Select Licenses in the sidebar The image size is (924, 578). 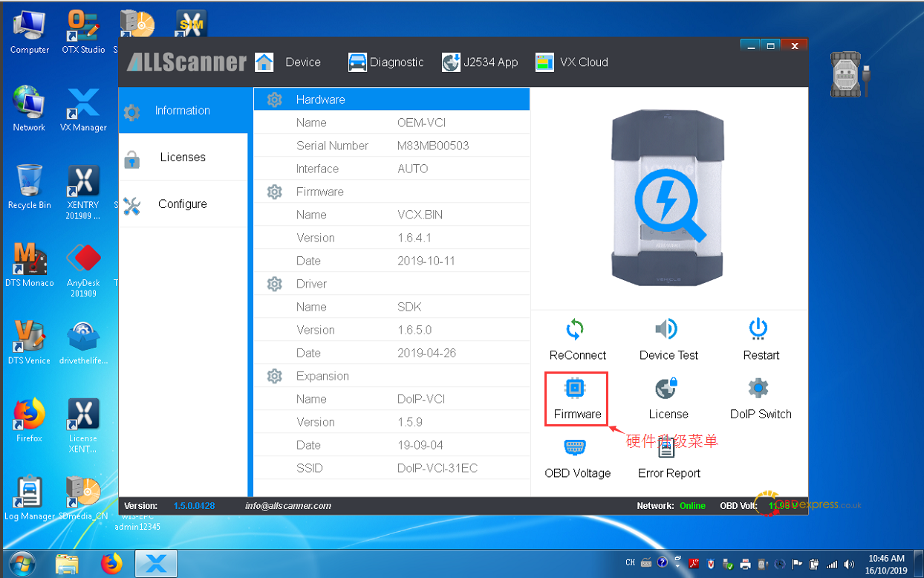(183, 158)
